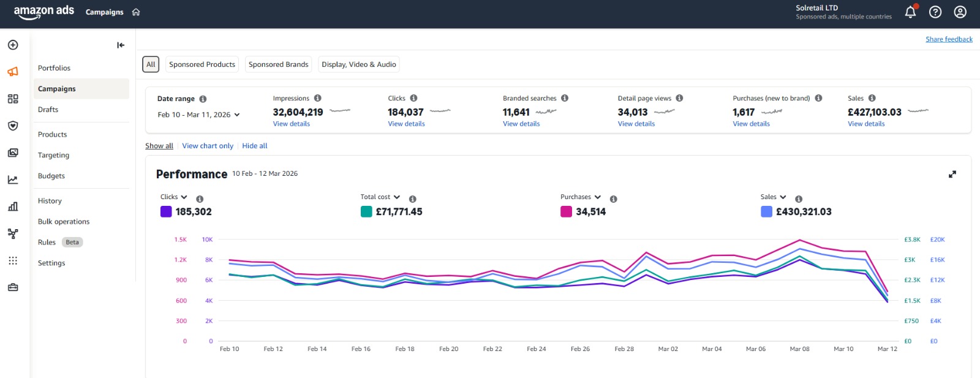Select the All campaign type filter
Image resolution: width=980 pixels, height=378 pixels.
pyautogui.click(x=151, y=64)
